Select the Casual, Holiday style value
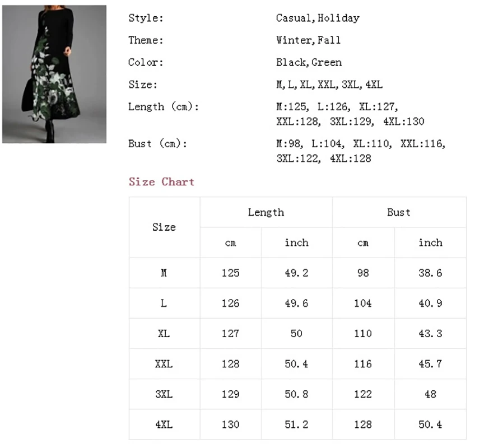The height and width of the screenshot is (448, 503). click(317, 18)
